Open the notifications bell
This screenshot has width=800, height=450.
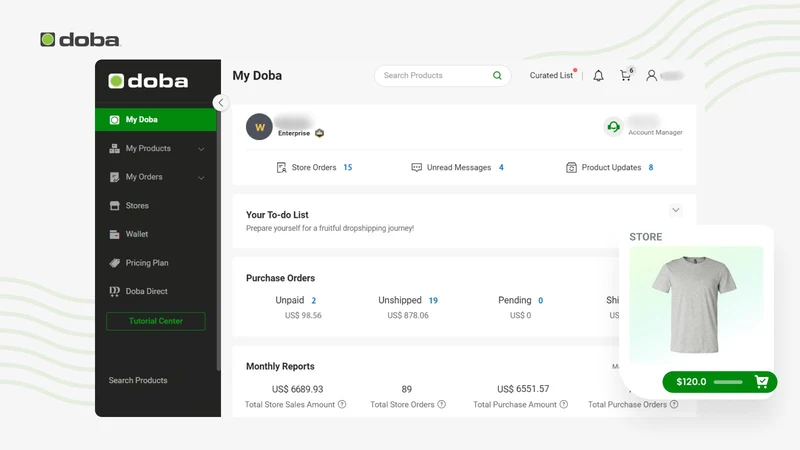tap(598, 76)
